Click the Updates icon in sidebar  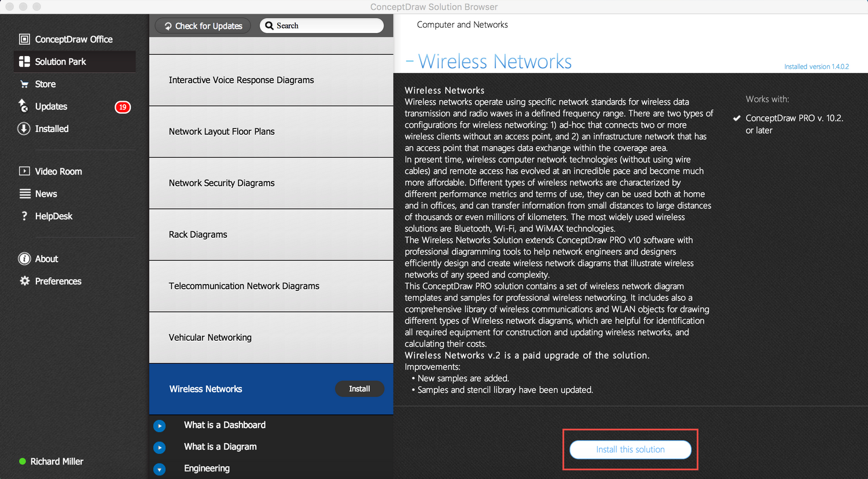(24, 106)
